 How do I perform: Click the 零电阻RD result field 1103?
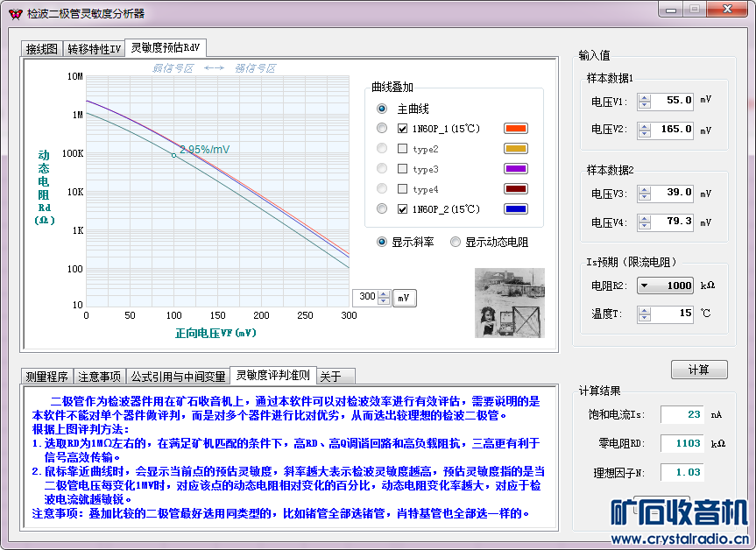(682, 443)
